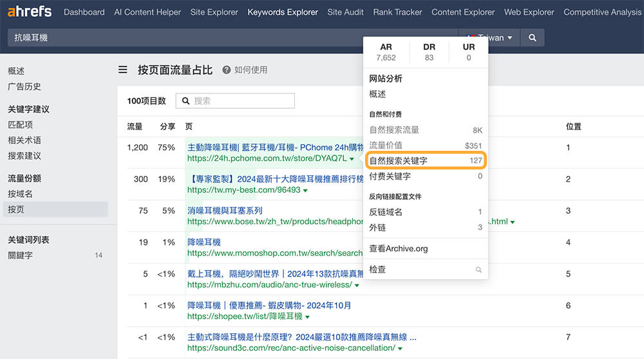Open Site Audit
This screenshot has height=359, width=644.
(345, 12)
